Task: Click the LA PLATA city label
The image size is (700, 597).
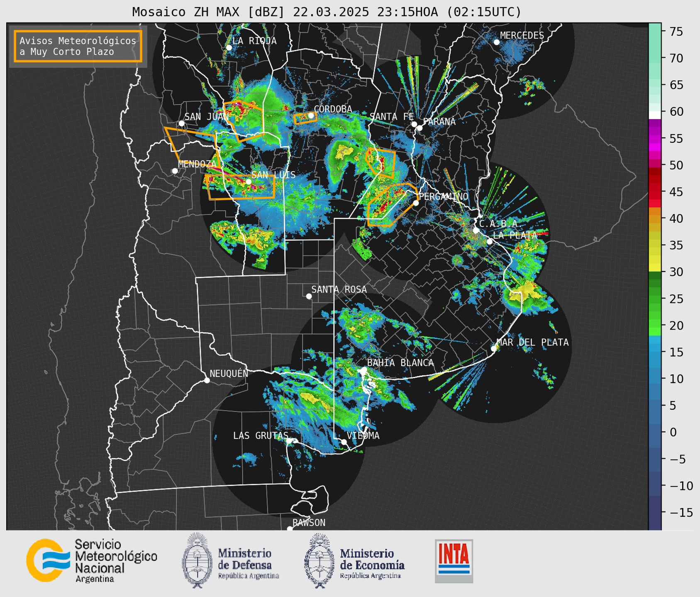Action: (x=515, y=235)
